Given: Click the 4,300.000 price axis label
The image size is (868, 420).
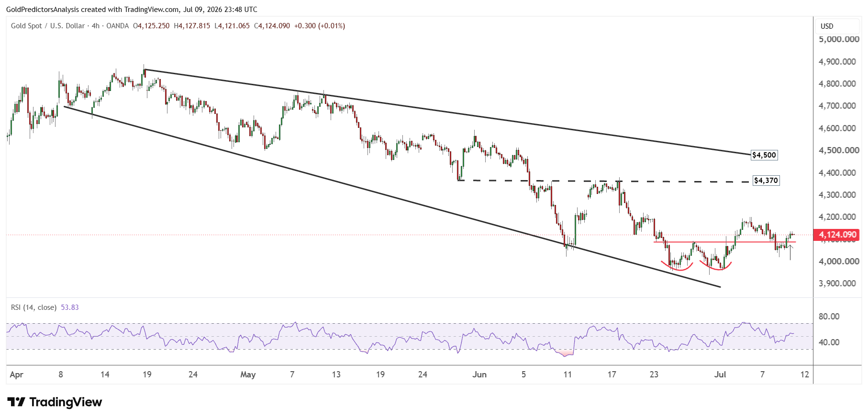Looking at the screenshot, I should coord(837,195).
